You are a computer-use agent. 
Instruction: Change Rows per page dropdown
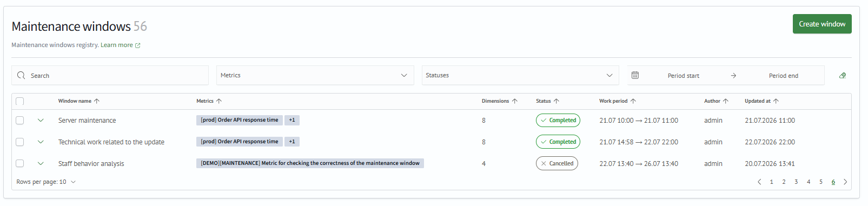(46, 182)
